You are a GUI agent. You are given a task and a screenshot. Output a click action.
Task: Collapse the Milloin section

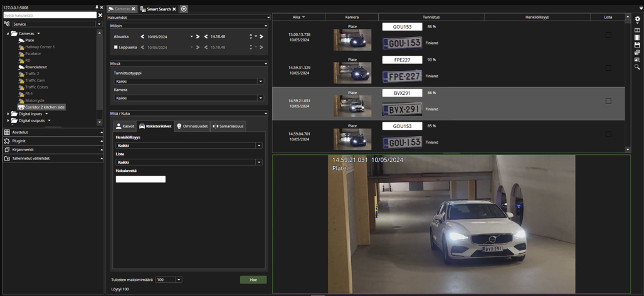(x=266, y=26)
